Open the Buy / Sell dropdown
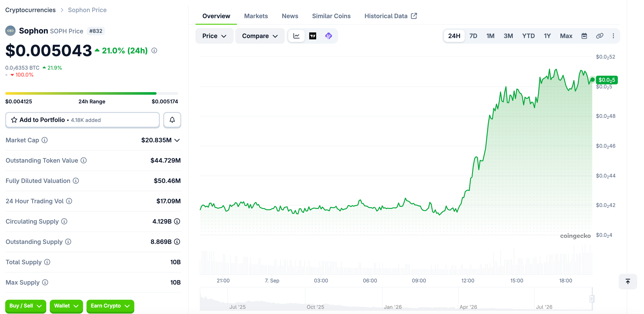 pyautogui.click(x=26, y=306)
